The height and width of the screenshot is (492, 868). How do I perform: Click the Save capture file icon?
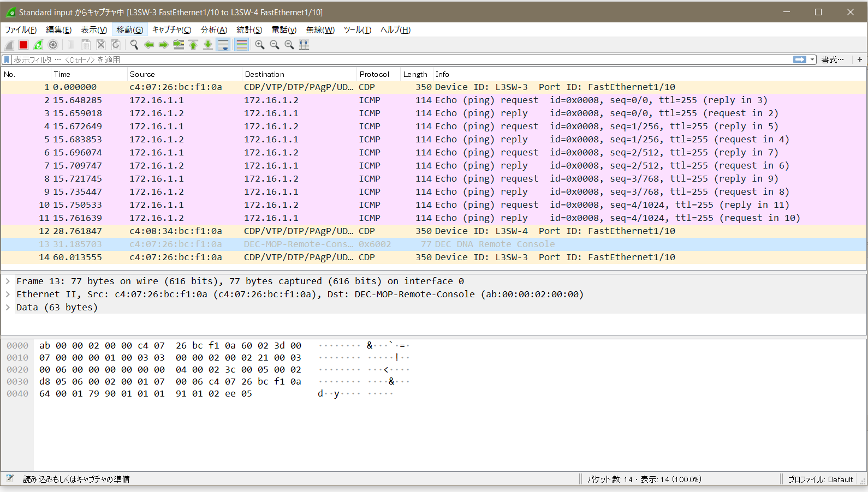[86, 45]
